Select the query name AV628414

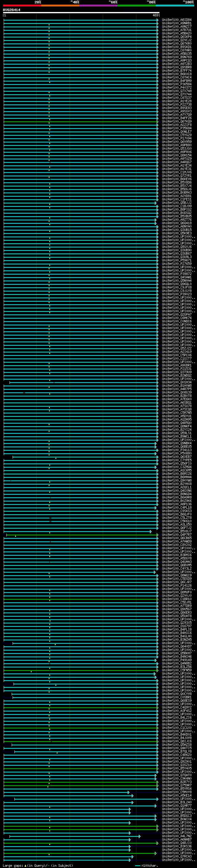coord(11,10)
